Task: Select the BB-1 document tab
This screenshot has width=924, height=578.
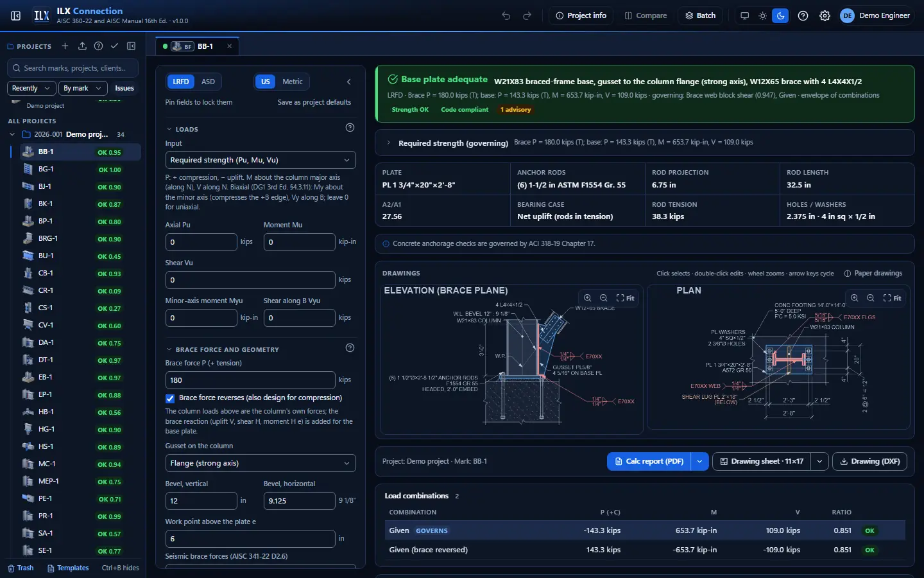Action: 198,46
